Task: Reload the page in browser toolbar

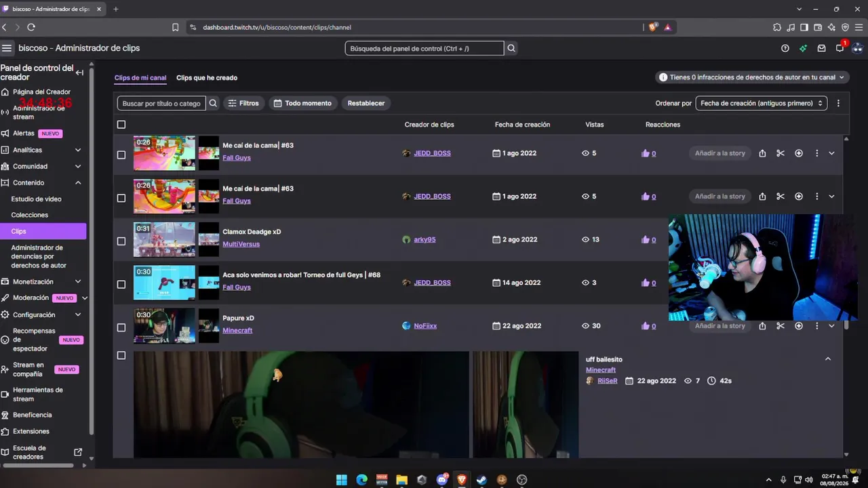Action: 31,27
